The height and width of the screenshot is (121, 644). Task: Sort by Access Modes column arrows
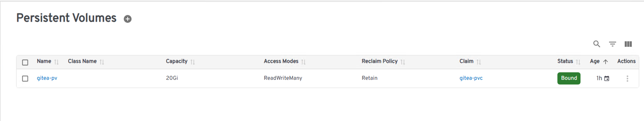coord(303,62)
